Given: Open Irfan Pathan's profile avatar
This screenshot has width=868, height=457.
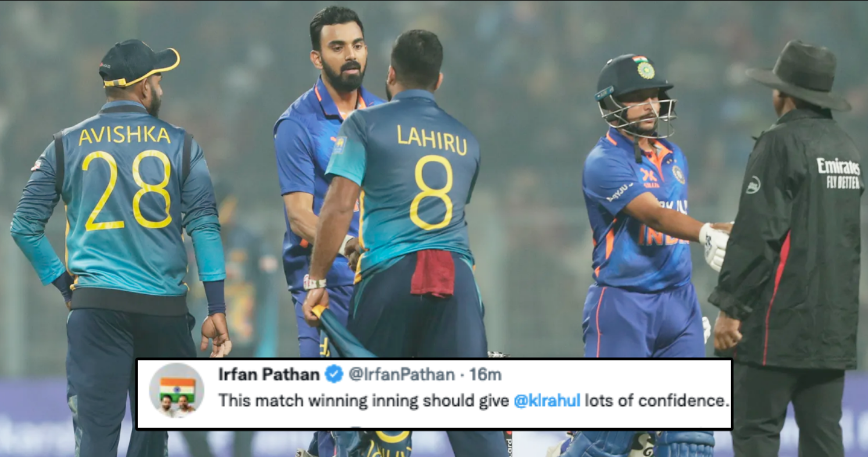Looking at the screenshot, I should coord(176,391).
